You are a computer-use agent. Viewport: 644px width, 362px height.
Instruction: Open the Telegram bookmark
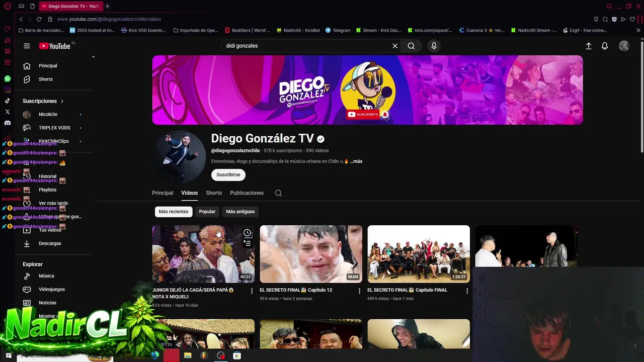click(x=338, y=30)
